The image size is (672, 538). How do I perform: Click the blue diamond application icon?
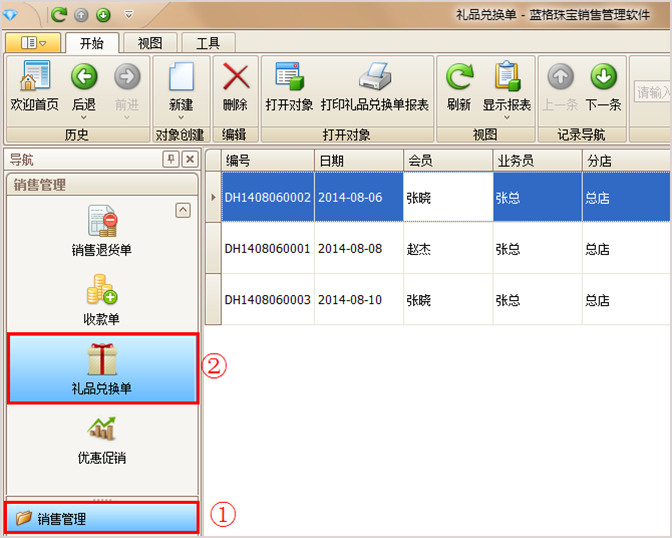10,15
